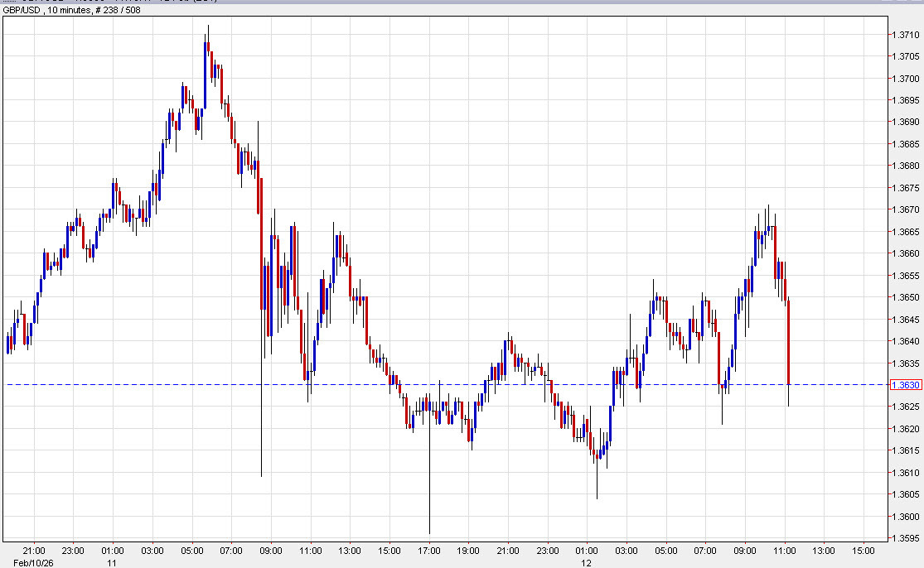Select the 19:00 time axis label
The width and height of the screenshot is (924, 568).
coord(468,551)
